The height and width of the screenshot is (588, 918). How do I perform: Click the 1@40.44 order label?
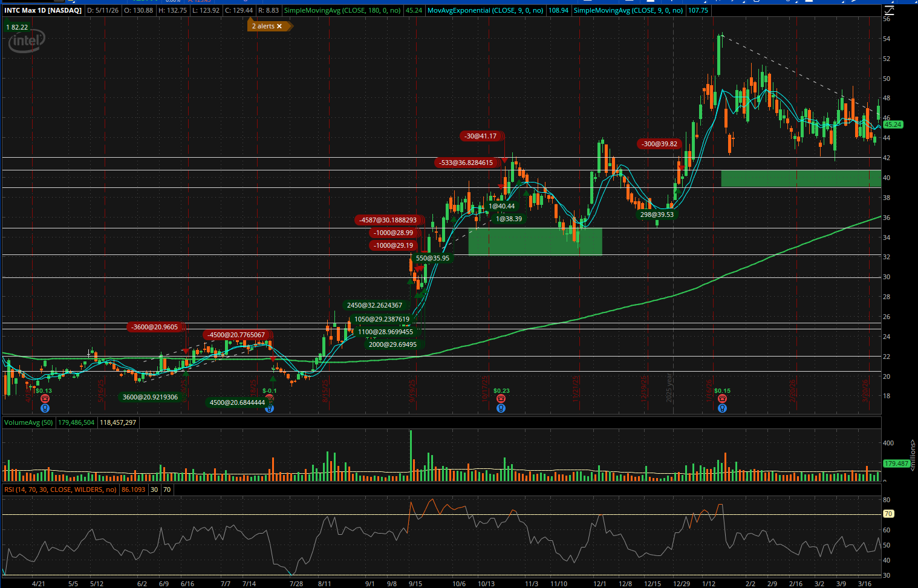click(x=501, y=206)
